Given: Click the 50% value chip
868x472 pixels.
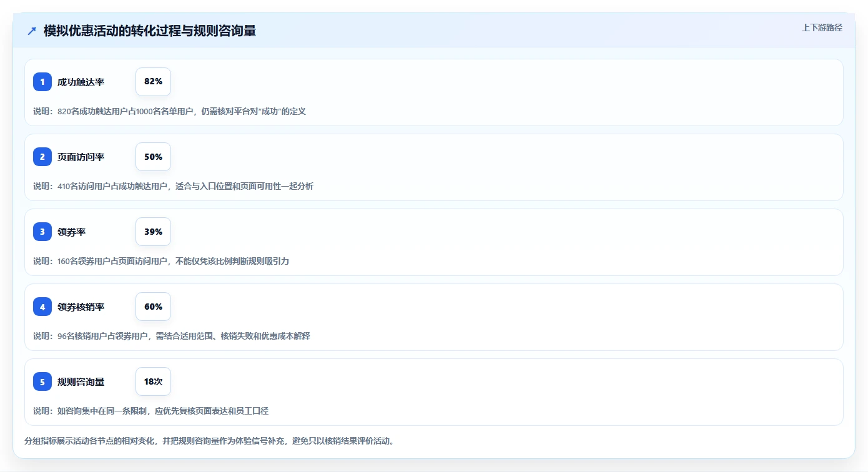Looking at the screenshot, I should [153, 157].
